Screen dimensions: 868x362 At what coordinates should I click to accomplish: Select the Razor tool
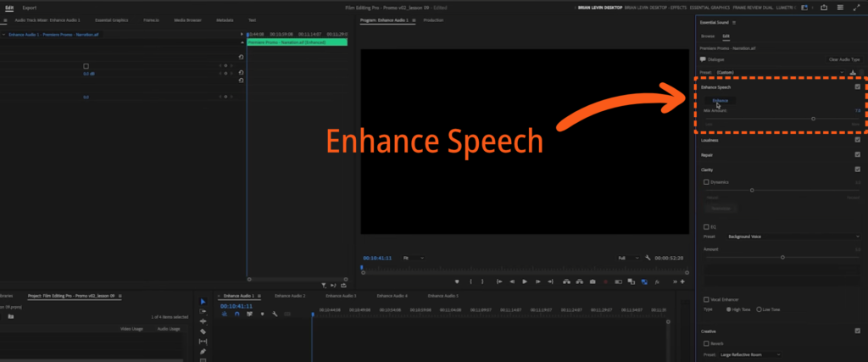coord(203,331)
